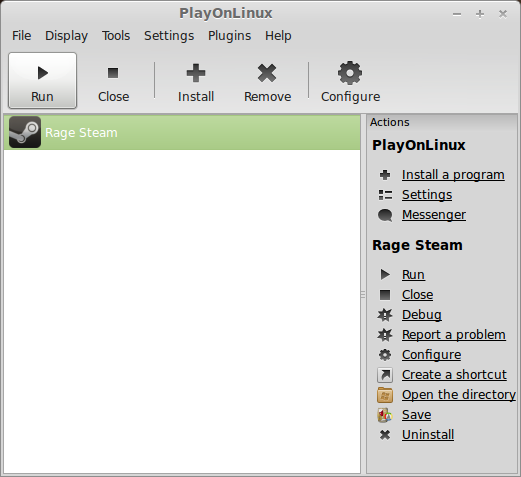
Task: Click the Save link under Rage Steam
Action: [416, 415]
